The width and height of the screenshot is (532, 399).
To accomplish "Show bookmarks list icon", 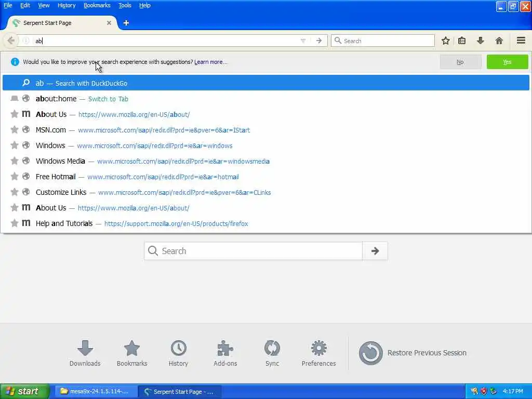I will 462,41.
